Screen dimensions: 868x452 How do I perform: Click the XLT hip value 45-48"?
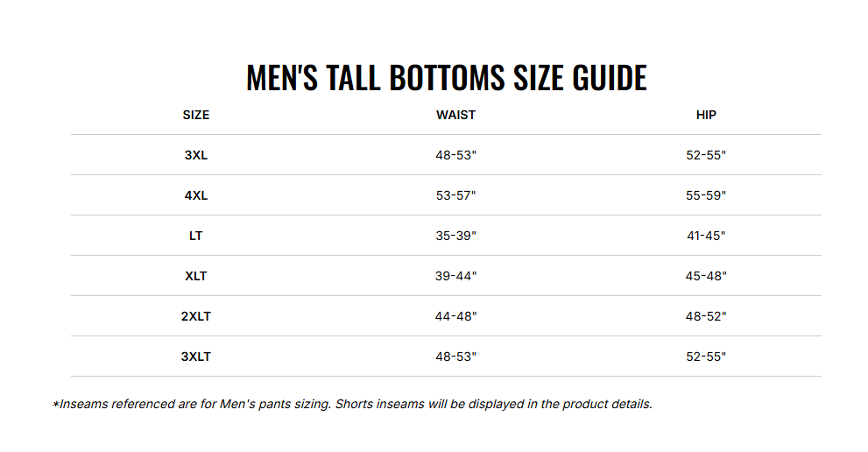click(706, 276)
